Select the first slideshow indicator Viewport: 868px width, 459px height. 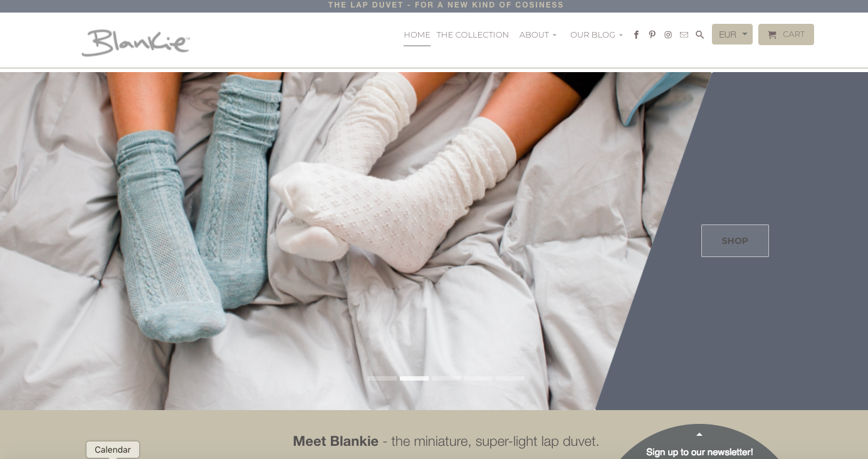coord(382,379)
